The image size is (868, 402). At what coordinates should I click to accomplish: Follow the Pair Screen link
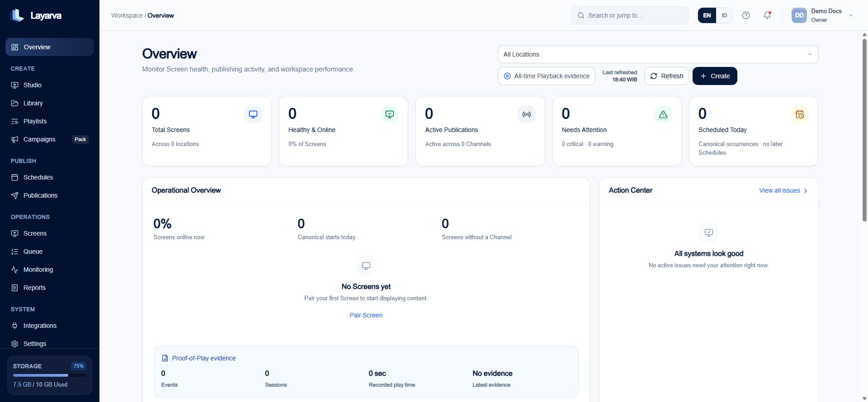pyautogui.click(x=366, y=315)
